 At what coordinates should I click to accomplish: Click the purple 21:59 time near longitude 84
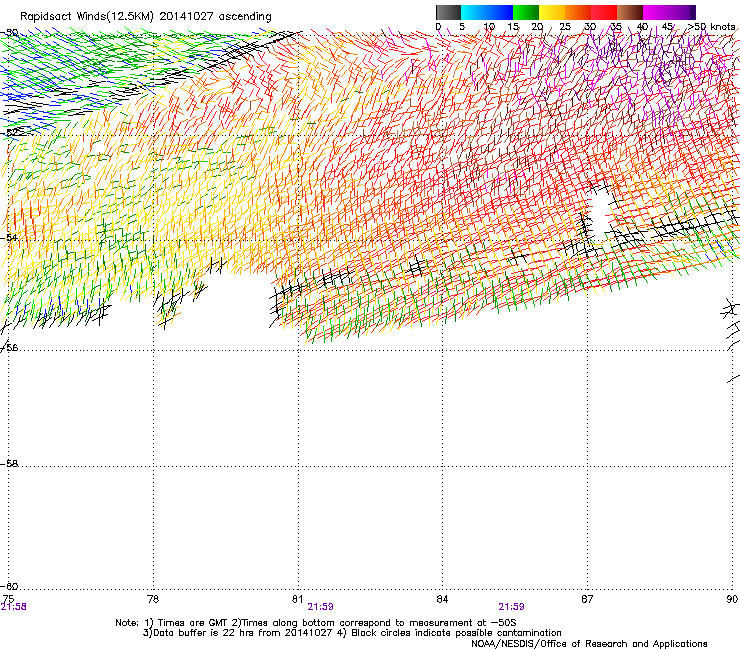coord(512,607)
